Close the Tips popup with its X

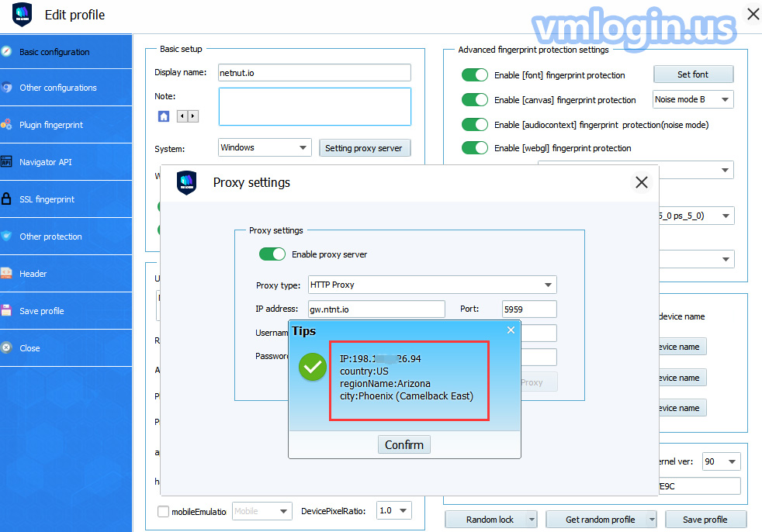tap(511, 330)
